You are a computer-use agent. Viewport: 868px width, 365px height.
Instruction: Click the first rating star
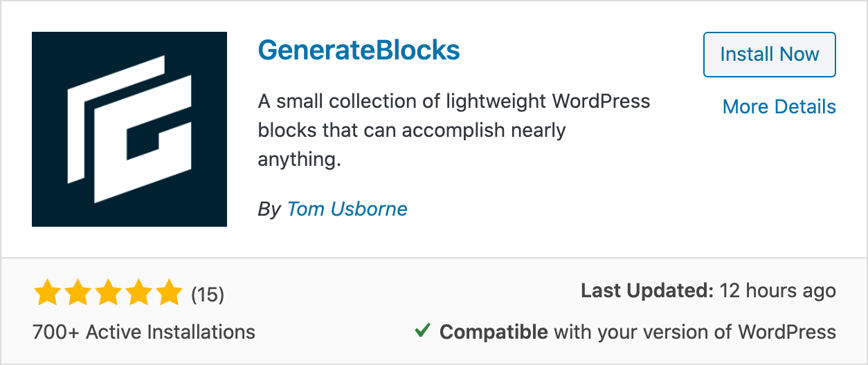pyautogui.click(x=47, y=294)
